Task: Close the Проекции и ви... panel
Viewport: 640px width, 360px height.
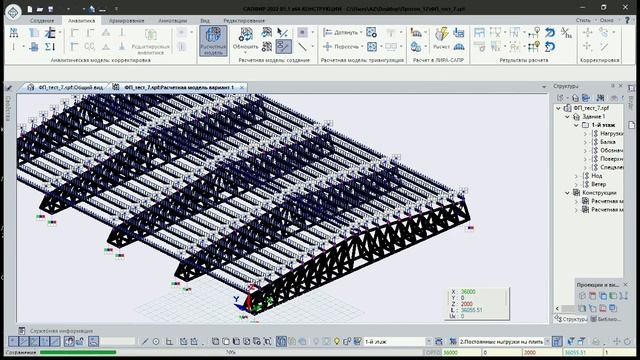Action: click(x=626, y=284)
